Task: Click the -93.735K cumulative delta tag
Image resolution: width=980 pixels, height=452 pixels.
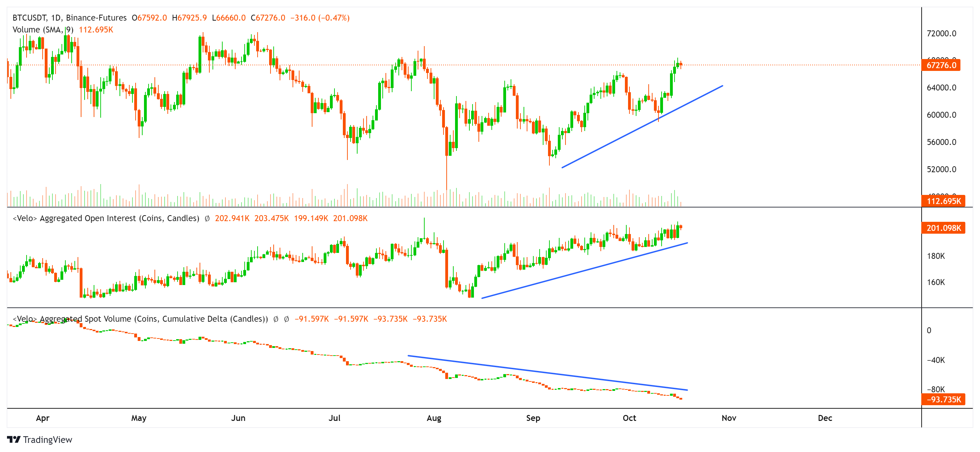Action: click(x=943, y=400)
